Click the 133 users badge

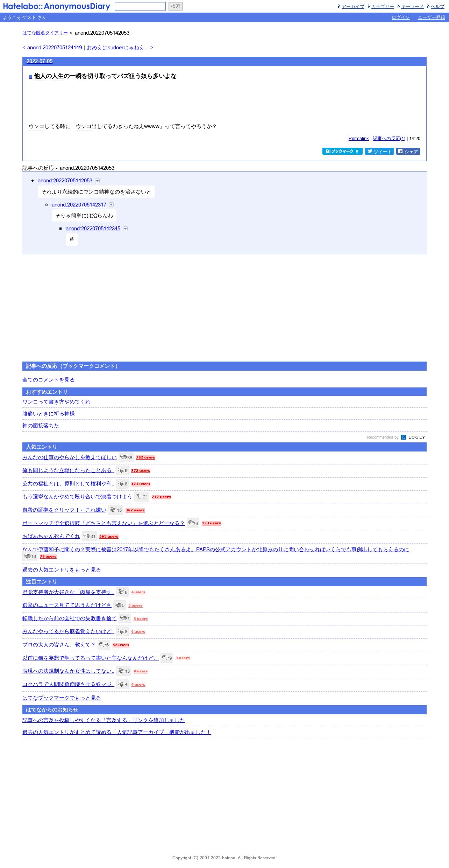pos(211,523)
